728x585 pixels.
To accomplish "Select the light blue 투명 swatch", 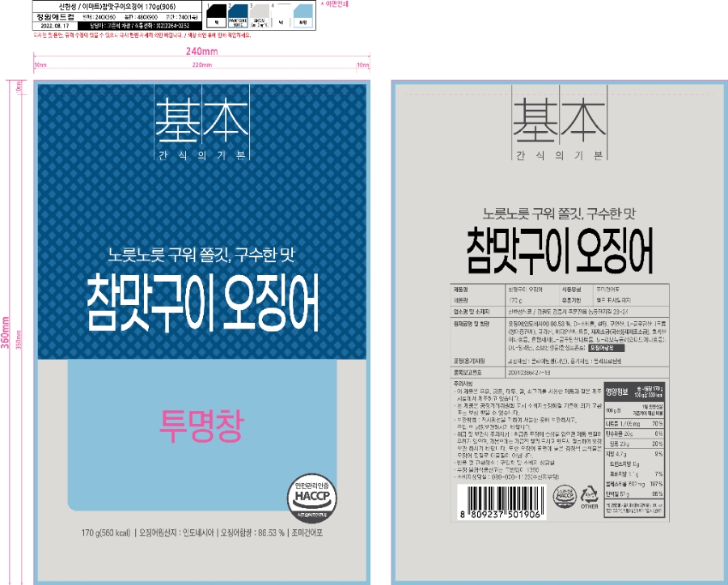I will [302, 13].
